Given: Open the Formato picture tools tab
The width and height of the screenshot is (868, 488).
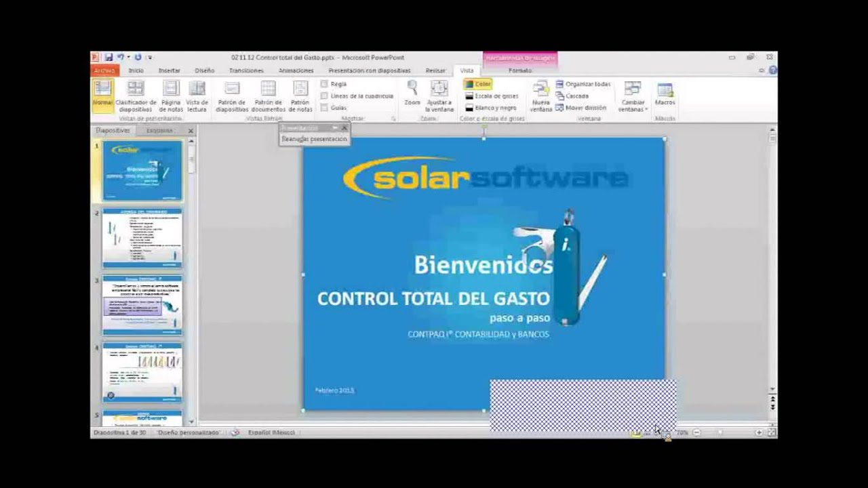Looking at the screenshot, I should pos(520,70).
